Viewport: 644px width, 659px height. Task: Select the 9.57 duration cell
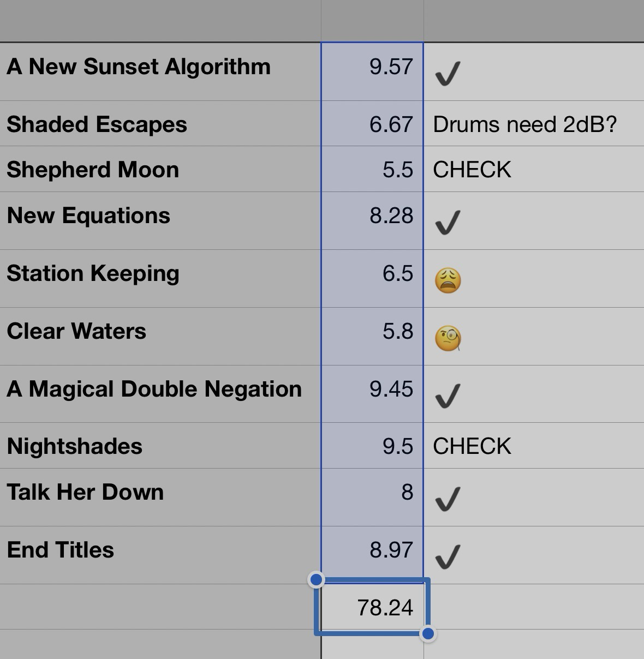click(372, 67)
